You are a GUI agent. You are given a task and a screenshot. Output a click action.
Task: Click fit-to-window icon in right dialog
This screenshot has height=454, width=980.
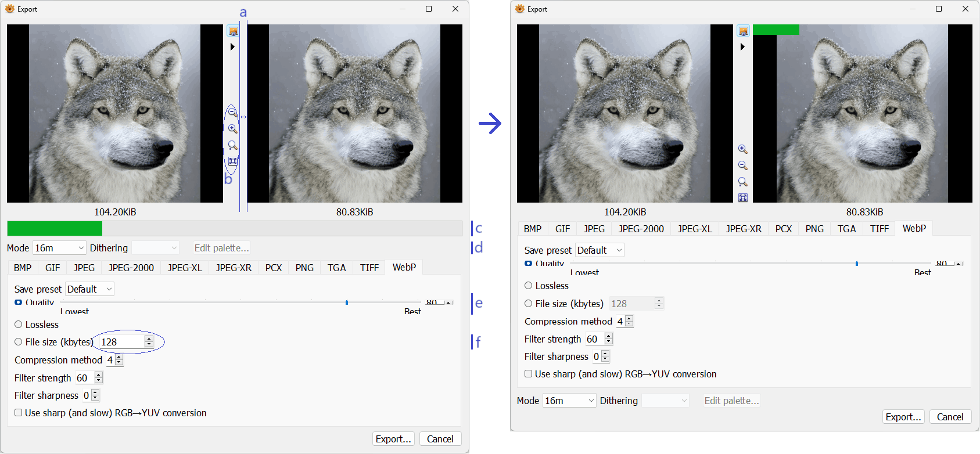(x=742, y=198)
